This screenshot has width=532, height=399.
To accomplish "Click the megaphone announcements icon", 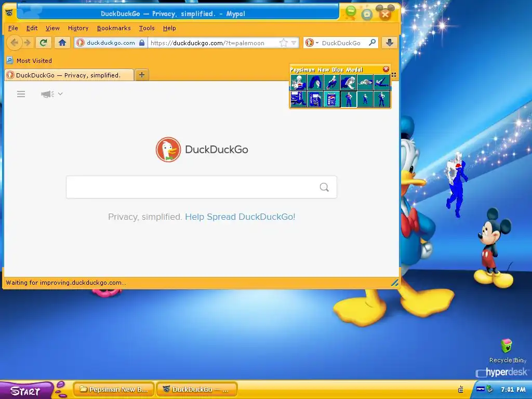I will pos(47,94).
